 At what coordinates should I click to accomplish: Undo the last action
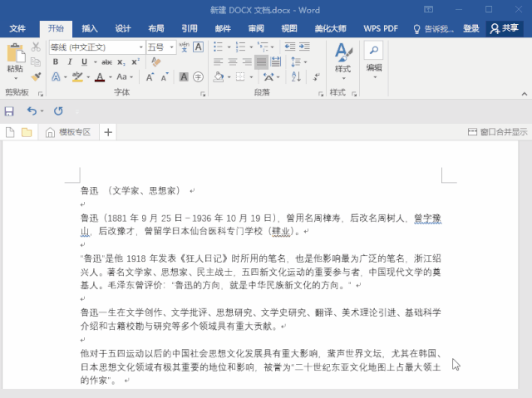click(32, 111)
